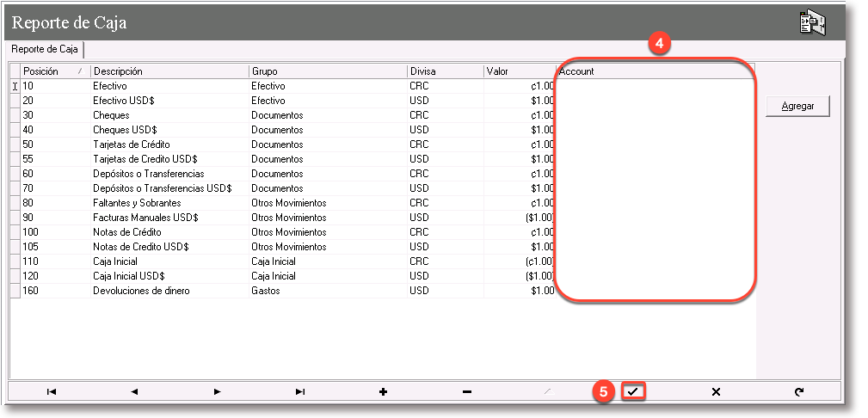This screenshot has height=418, width=868.
Task: Click 'USD' currency cell in row 120
Action: pos(446,276)
